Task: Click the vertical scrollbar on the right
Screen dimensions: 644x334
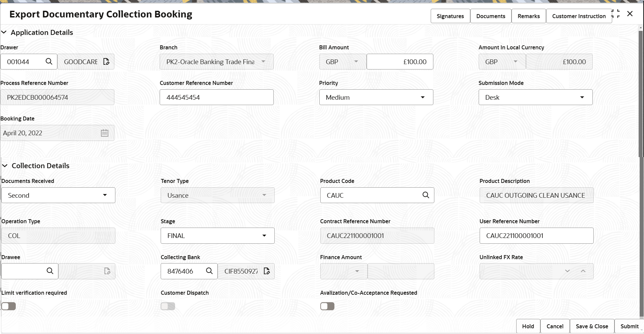Action: [641, 94]
